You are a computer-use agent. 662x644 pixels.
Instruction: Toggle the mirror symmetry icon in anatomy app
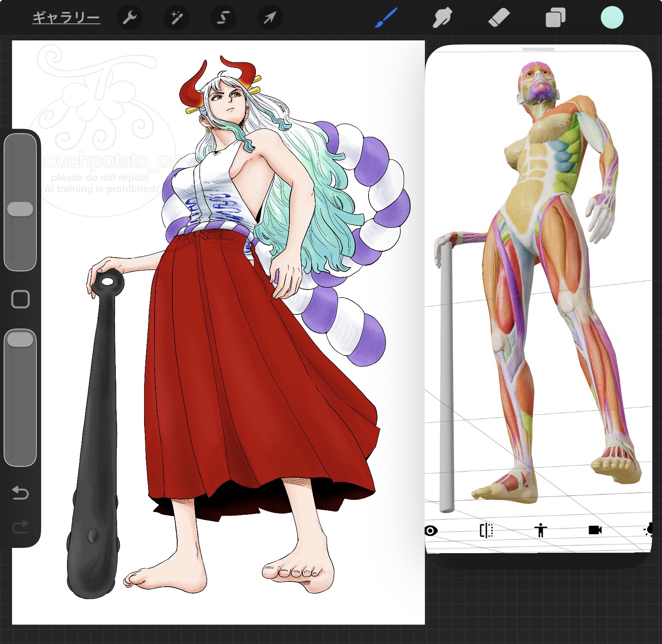pos(486,531)
